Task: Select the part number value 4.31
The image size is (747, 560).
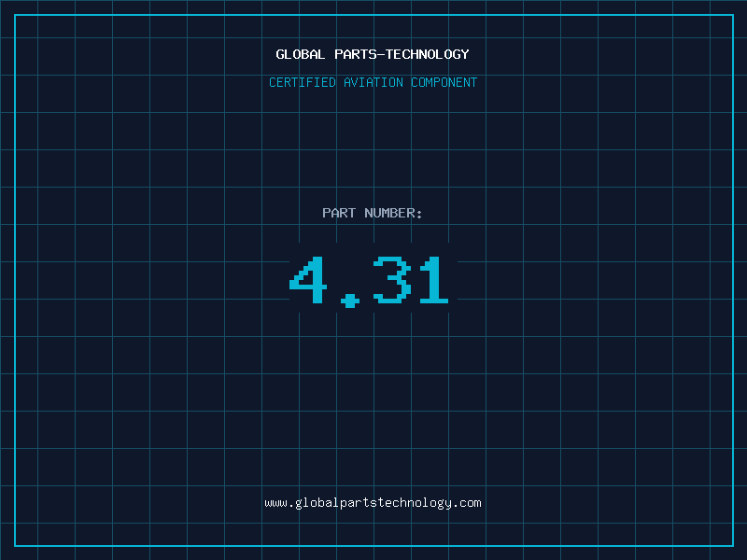Action: [x=369, y=281]
